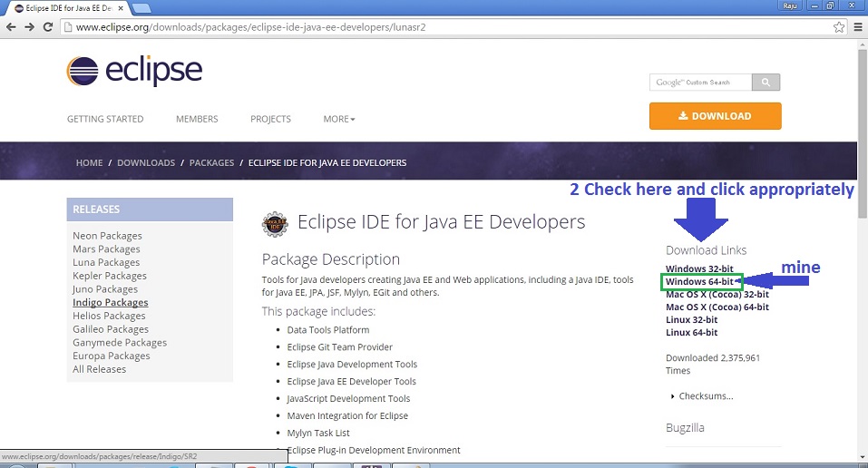Image resolution: width=868 pixels, height=468 pixels.
Task: Click Maven Integration for Eclipse item
Action: pos(347,415)
